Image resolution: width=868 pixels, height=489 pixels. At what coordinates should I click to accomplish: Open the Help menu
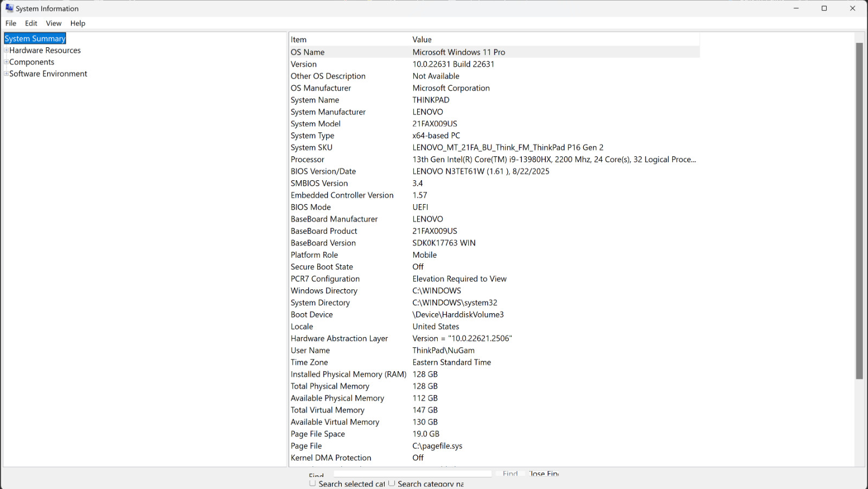[x=78, y=23]
